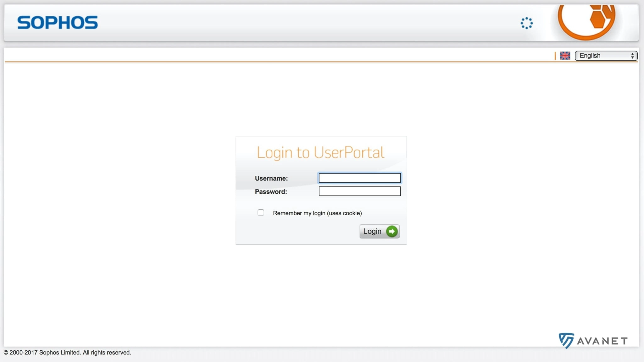The image size is (644, 362).
Task: Click the arrow icon inside the Login button
Action: 391,231
